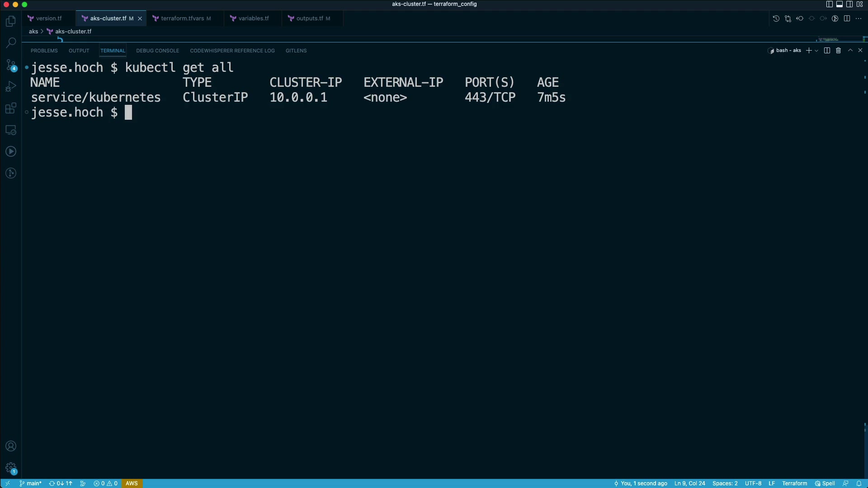This screenshot has width=868, height=488.
Task: Switch to the PROBLEMS panel tab
Action: pyautogui.click(x=44, y=51)
